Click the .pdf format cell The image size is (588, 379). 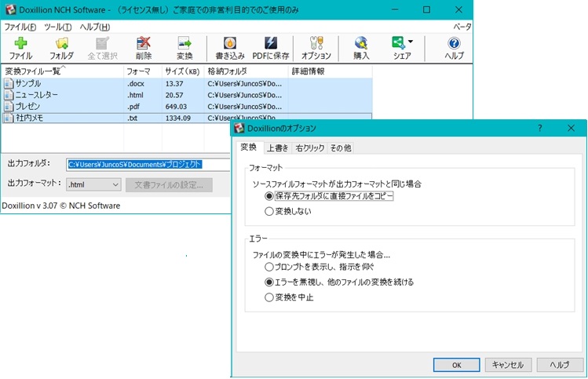133,107
